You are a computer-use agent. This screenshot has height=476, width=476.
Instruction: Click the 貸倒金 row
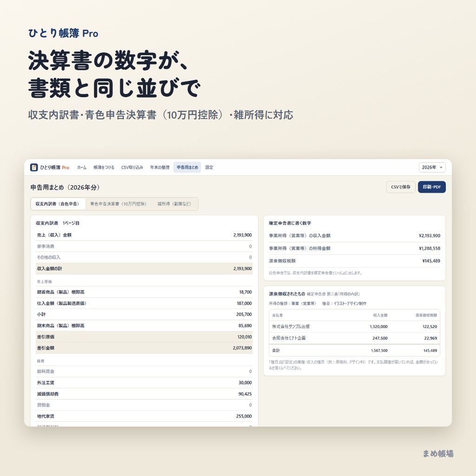(144, 405)
